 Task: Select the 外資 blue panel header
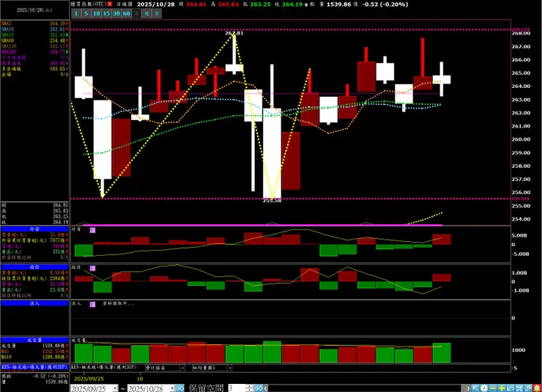coord(34,229)
